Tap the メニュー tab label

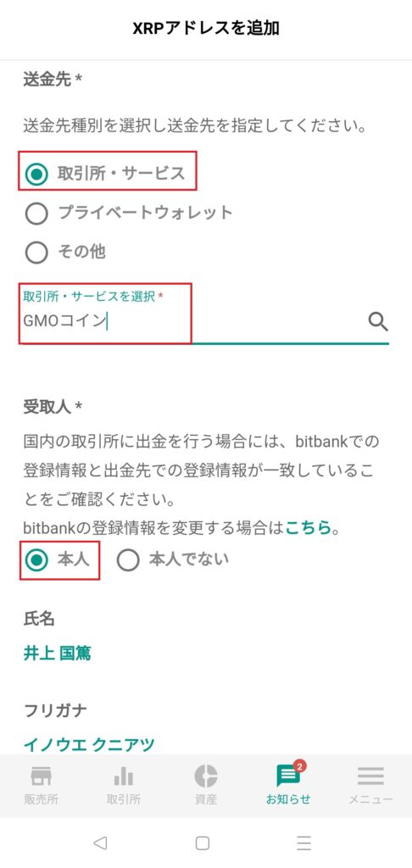pos(370,799)
